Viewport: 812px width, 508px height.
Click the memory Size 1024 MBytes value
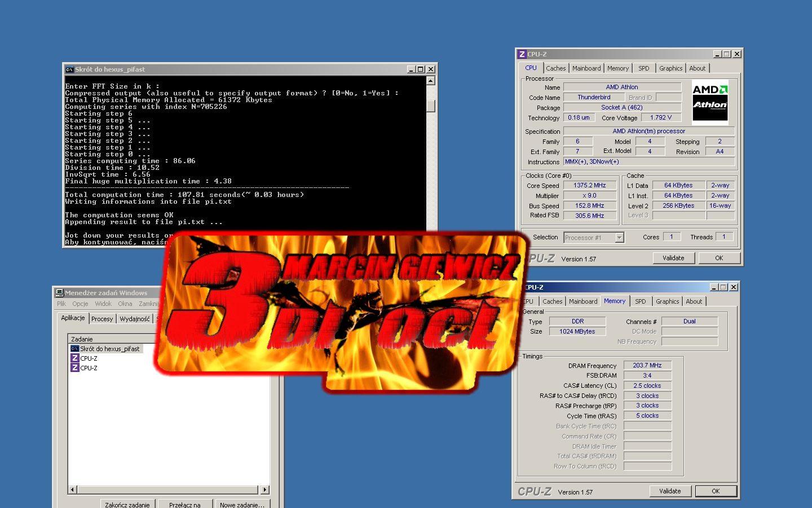point(577,331)
